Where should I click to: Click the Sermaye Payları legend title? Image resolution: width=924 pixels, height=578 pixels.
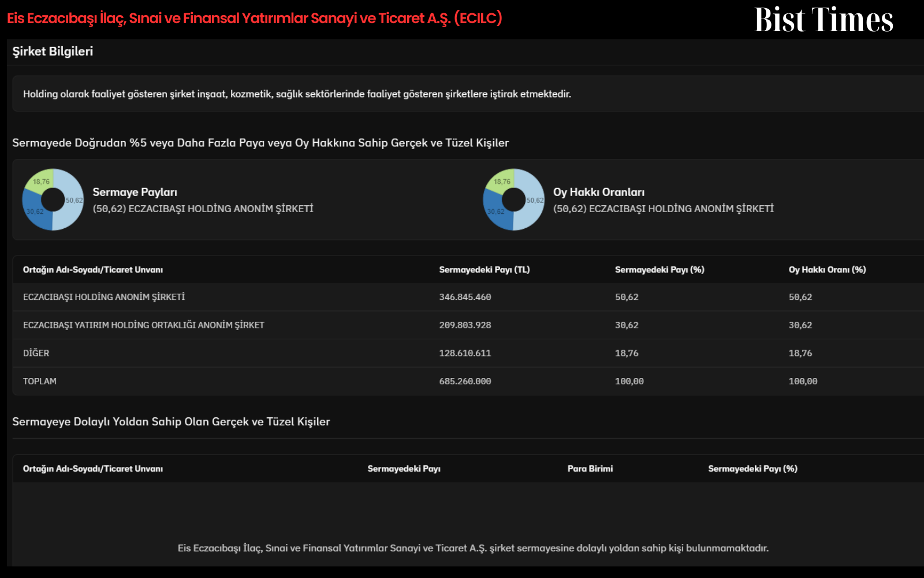click(x=135, y=192)
